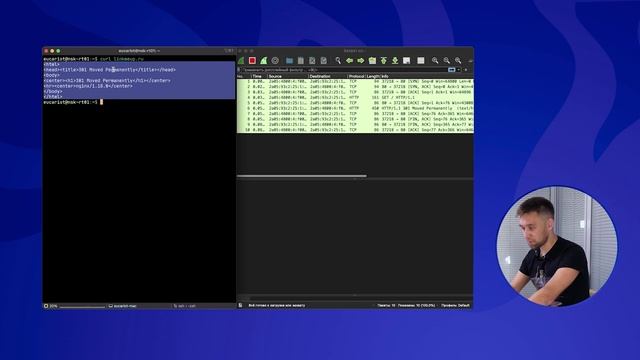640x360 pixels.
Task: Jump to the last packet
Action: click(395, 60)
